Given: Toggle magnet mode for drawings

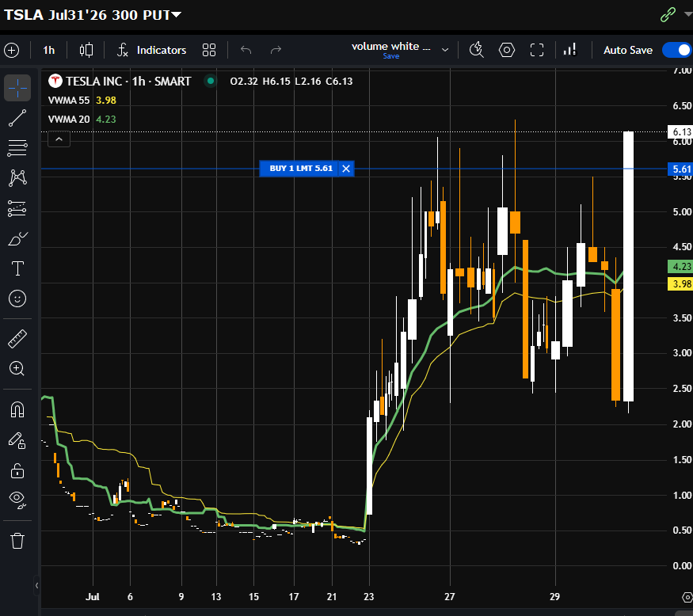Looking at the screenshot, I should tap(17, 409).
